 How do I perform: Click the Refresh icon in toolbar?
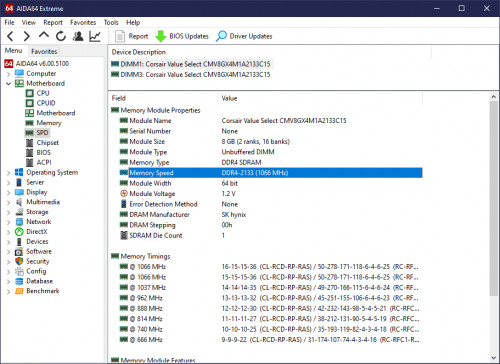pyautogui.click(x=61, y=36)
